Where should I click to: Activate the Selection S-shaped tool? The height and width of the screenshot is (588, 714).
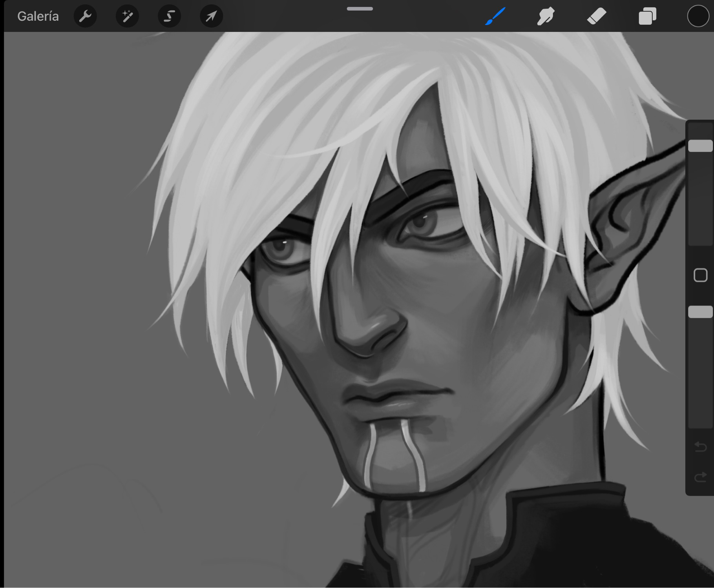pos(169,16)
